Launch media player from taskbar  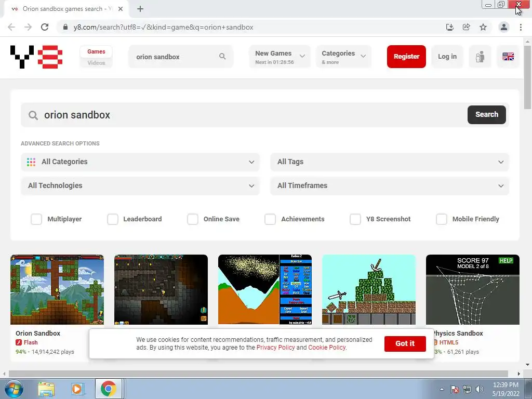tap(77, 389)
